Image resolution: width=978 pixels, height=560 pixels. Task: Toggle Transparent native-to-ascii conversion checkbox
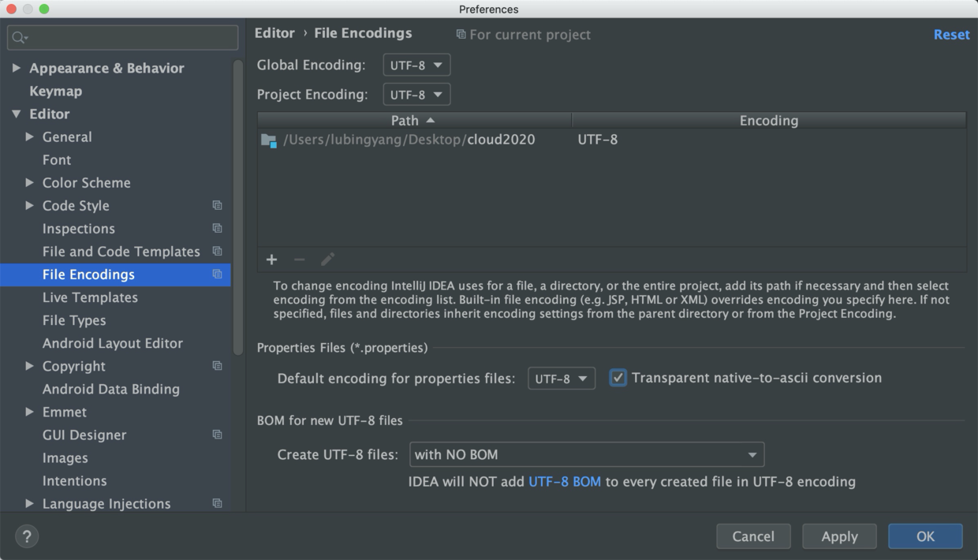click(x=618, y=378)
